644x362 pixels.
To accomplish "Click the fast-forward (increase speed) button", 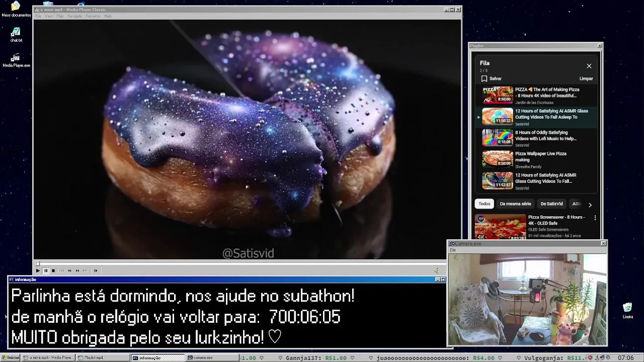I will click(77, 270).
